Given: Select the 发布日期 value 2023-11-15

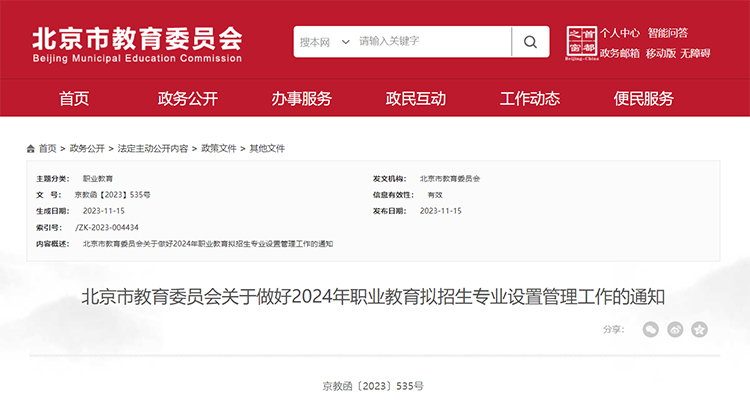Looking at the screenshot, I should (441, 211).
